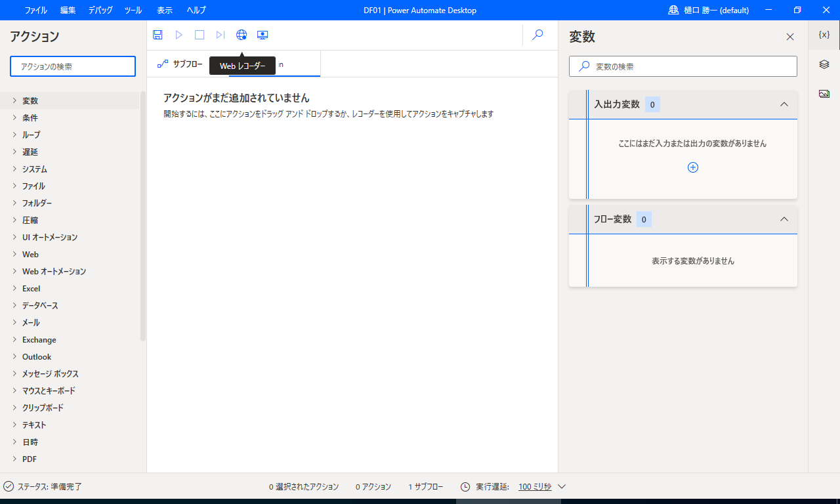Click Run next action step icon
The width and height of the screenshot is (840, 504).
[220, 35]
